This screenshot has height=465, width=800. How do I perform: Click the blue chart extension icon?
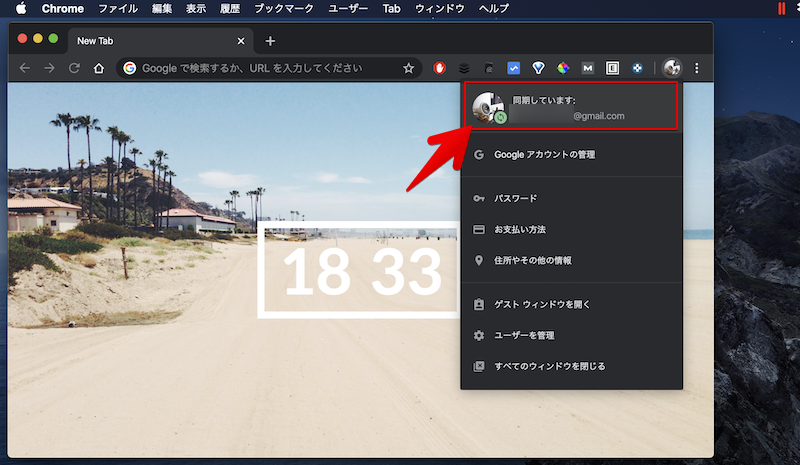click(514, 68)
